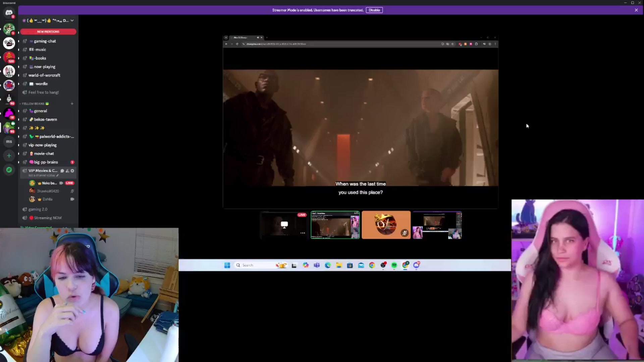Select user Dahlia in voice channel
The height and width of the screenshot is (362, 644).
pos(52,199)
